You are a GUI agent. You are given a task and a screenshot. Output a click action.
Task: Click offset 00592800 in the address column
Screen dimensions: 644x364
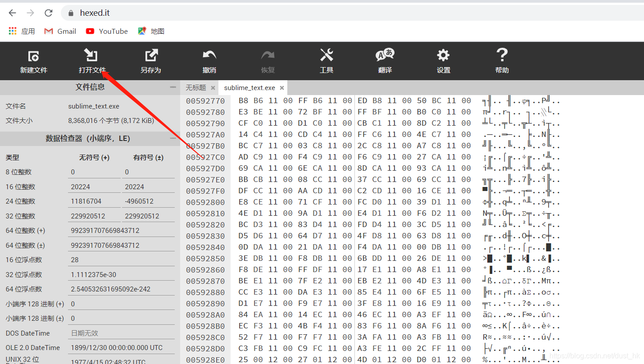pyautogui.click(x=205, y=202)
